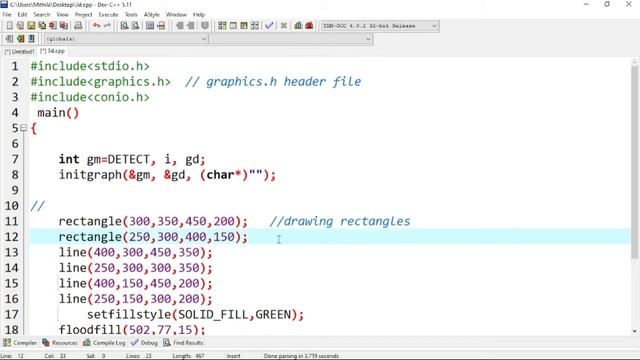Click the Stop Execution X icon
640x360 pixels.
(x=284, y=26)
